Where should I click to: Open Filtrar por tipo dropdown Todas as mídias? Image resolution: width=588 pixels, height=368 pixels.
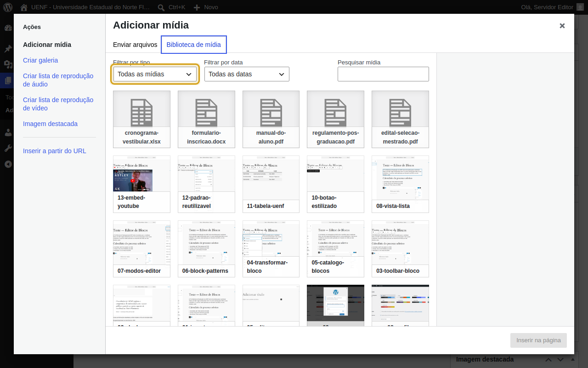click(155, 74)
